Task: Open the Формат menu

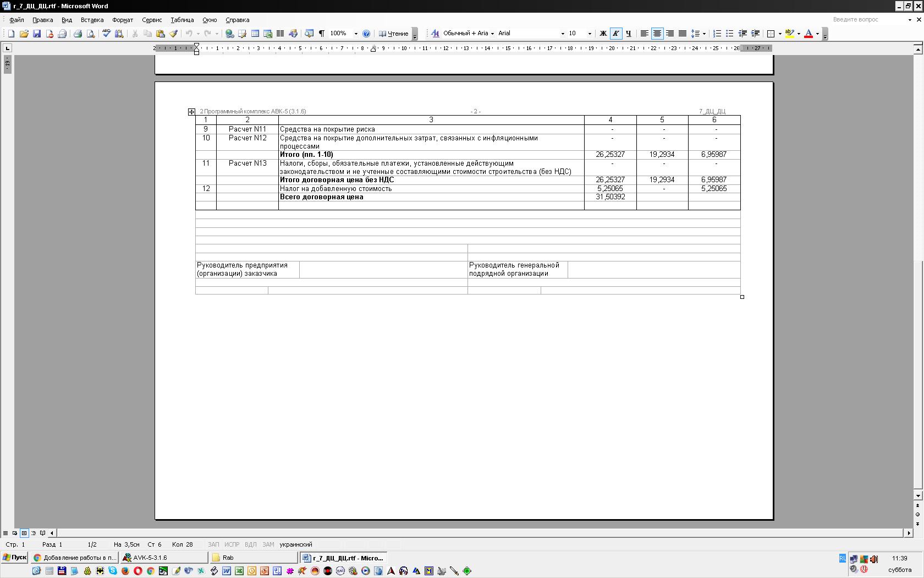Action: coord(123,20)
